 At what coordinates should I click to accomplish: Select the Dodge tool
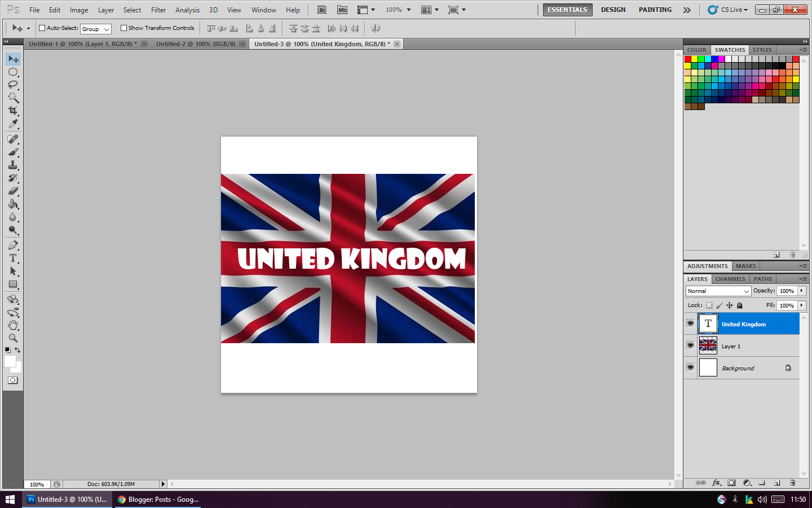(13, 230)
